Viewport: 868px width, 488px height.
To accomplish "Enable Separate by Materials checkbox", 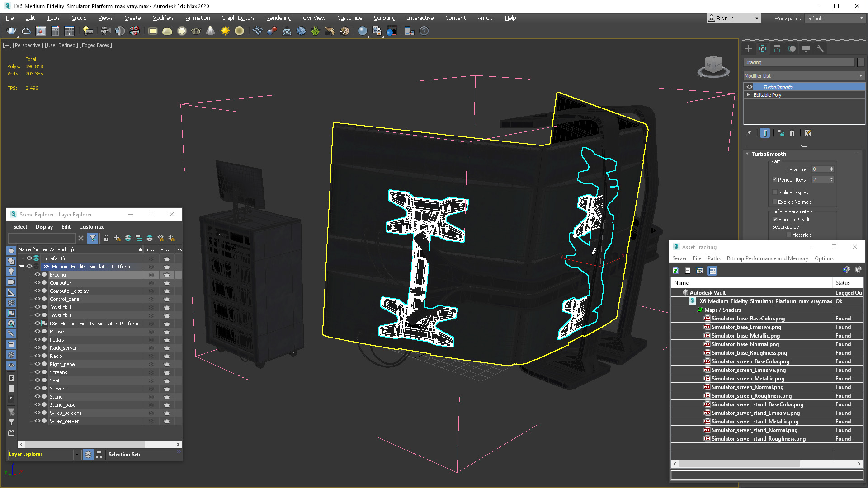I will [x=789, y=235].
